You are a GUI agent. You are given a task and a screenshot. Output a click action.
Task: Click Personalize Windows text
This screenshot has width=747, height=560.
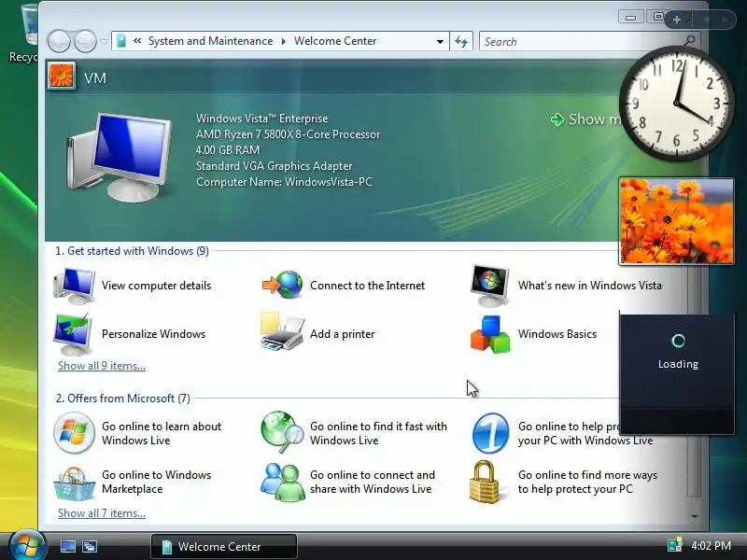(x=153, y=334)
